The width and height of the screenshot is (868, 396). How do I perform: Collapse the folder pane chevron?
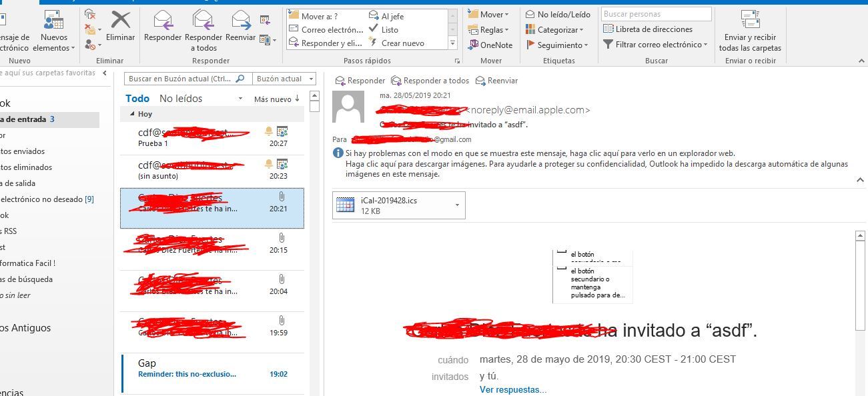pos(105,73)
